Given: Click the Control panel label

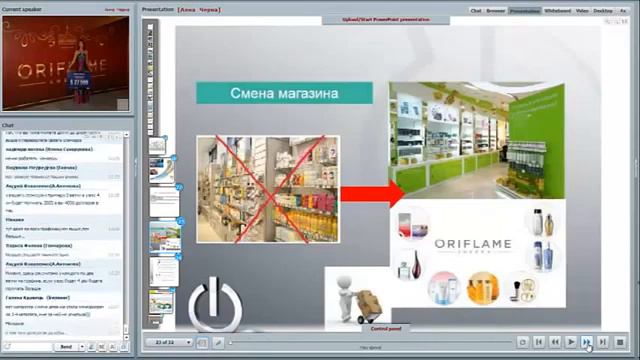Looking at the screenshot, I should (x=386, y=329).
